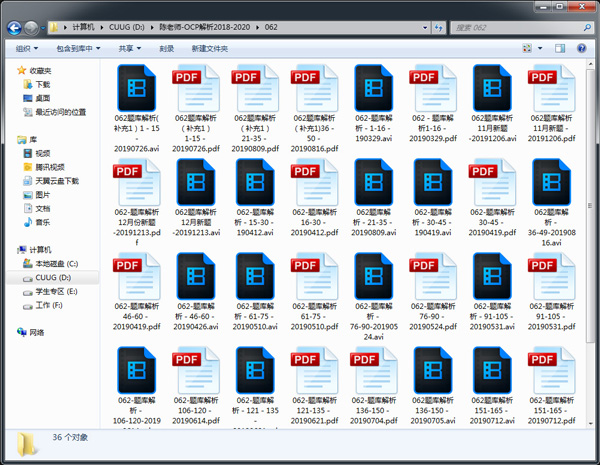Select PDF icon for 析1-16 20190329.pdf
Image resolution: width=600 pixels, height=465 pixels.
(433, 88)
